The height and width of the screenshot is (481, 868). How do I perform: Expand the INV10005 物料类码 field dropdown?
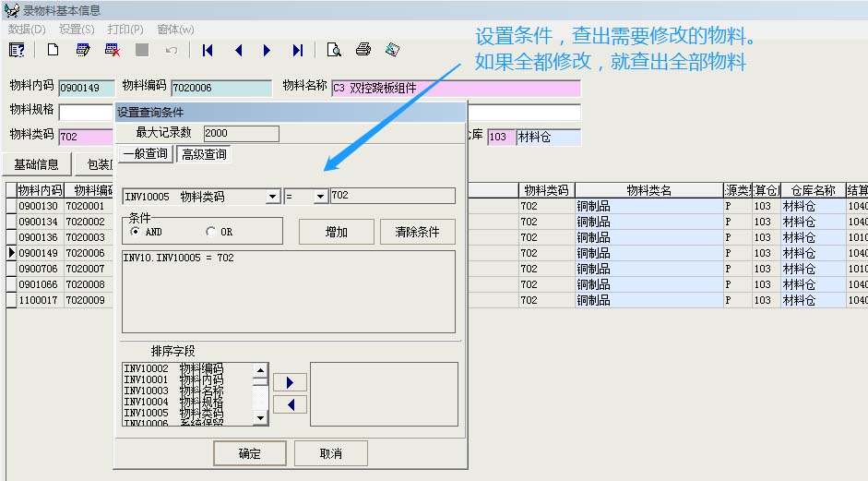272,197
